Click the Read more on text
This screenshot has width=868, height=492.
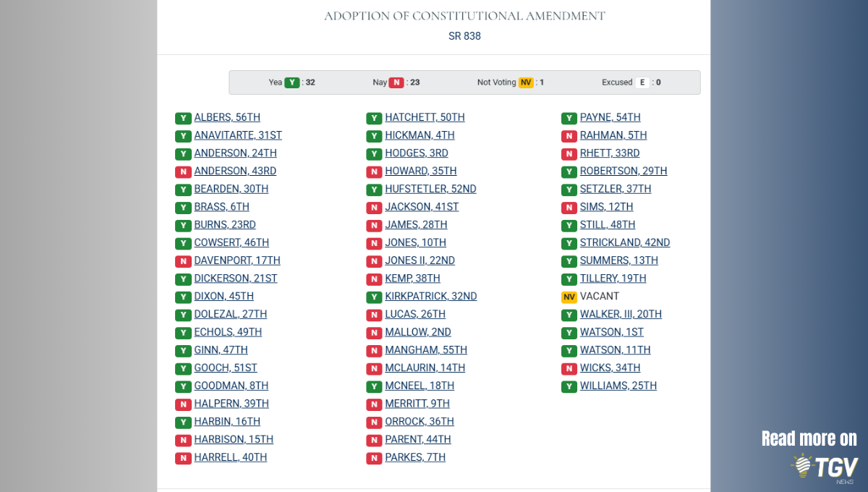809,438
